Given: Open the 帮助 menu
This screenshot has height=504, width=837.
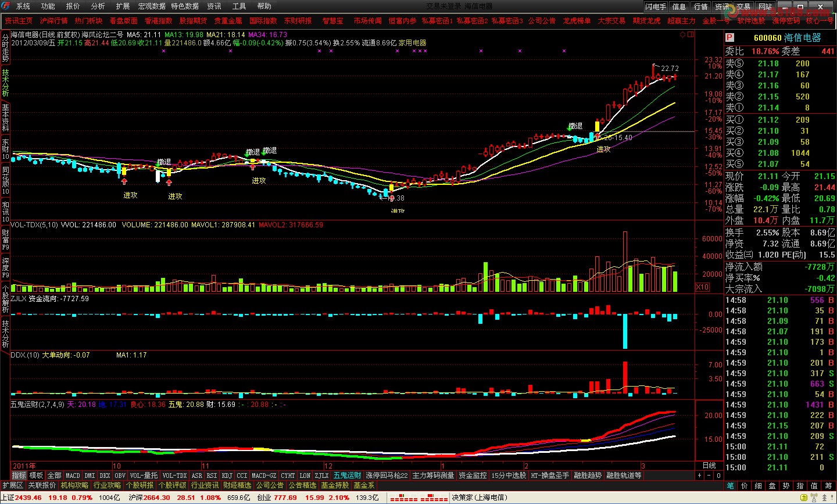Looking at the screenshot, I should pos(264,6).
